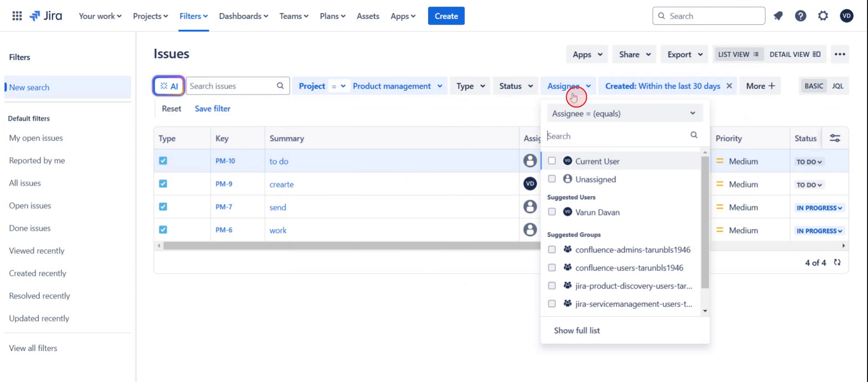Open the settings gear icon

(823, 16)
